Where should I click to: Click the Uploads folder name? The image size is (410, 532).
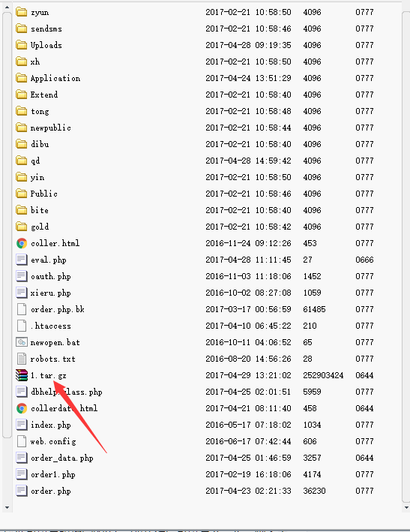point(46,45)
